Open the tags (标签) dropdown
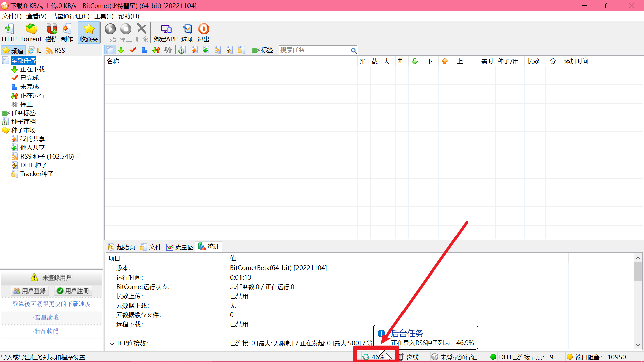This screenshot has width=644, height=362. [x=263, y=50]
